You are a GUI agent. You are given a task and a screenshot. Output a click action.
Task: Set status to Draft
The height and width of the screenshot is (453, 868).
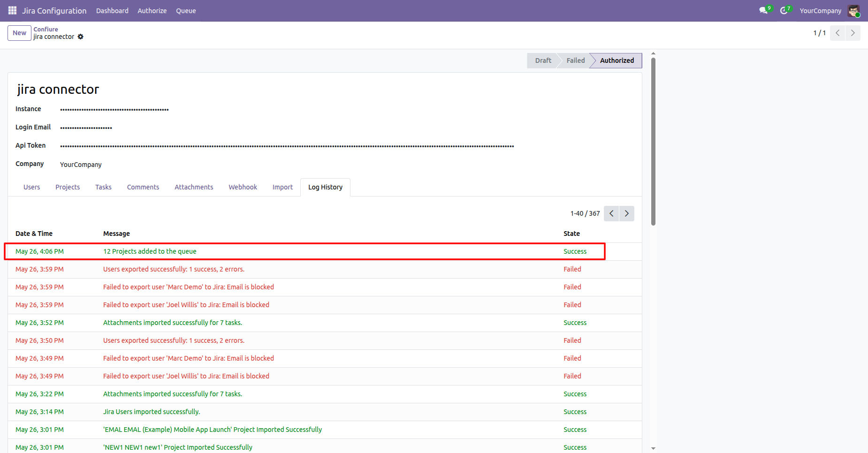(543, 60)
